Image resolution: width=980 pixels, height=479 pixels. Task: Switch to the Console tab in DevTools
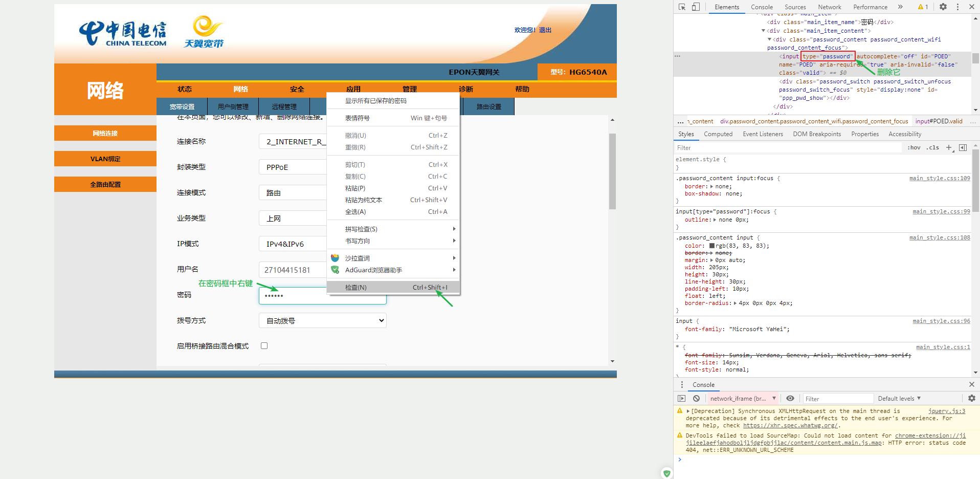[x=762, y=7]
